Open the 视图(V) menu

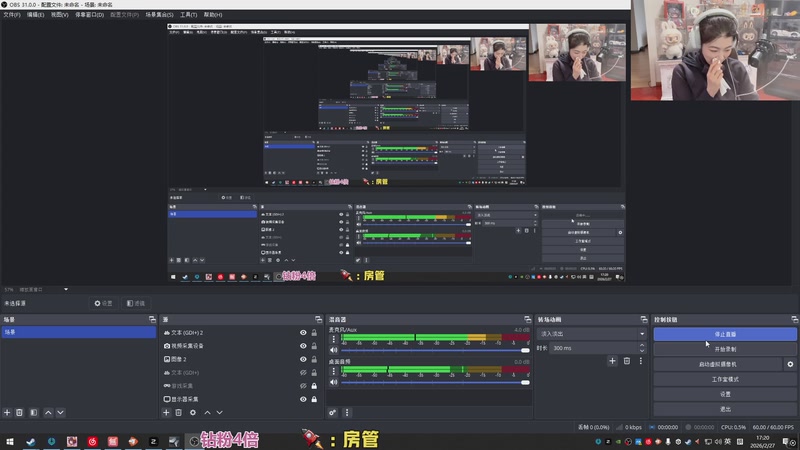click(x=59, y=15)
